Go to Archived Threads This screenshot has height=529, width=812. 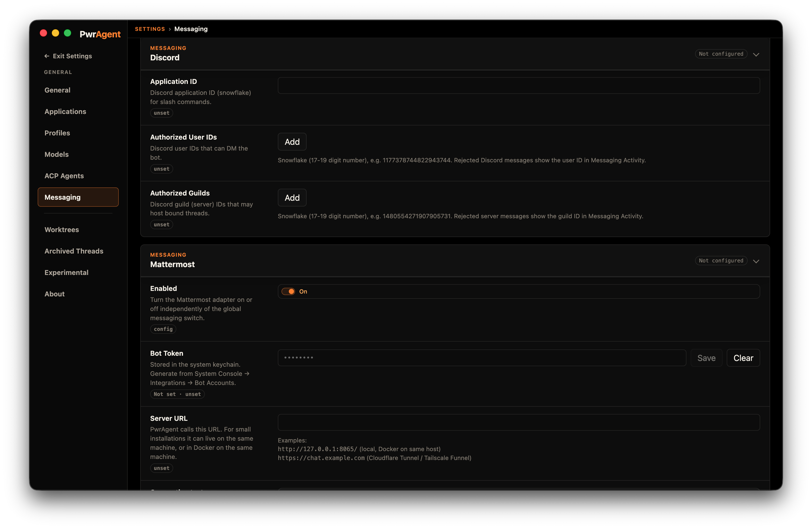[x=78, y=251]
